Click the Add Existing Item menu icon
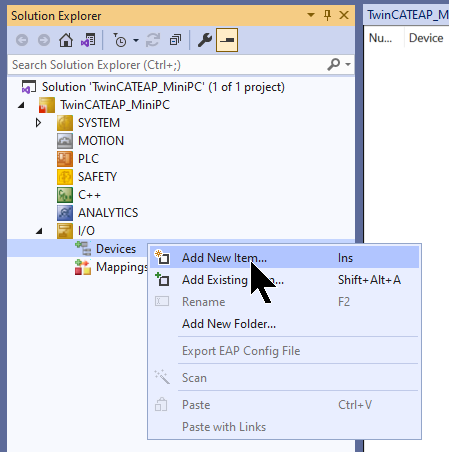The height and width of the screenshot is (452, 449). tap(162, 279)
